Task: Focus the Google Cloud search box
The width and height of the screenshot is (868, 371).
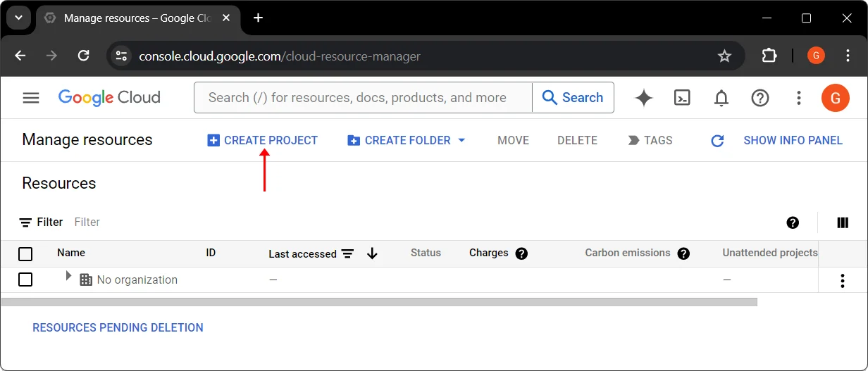Action: click(x=363, y=98)
